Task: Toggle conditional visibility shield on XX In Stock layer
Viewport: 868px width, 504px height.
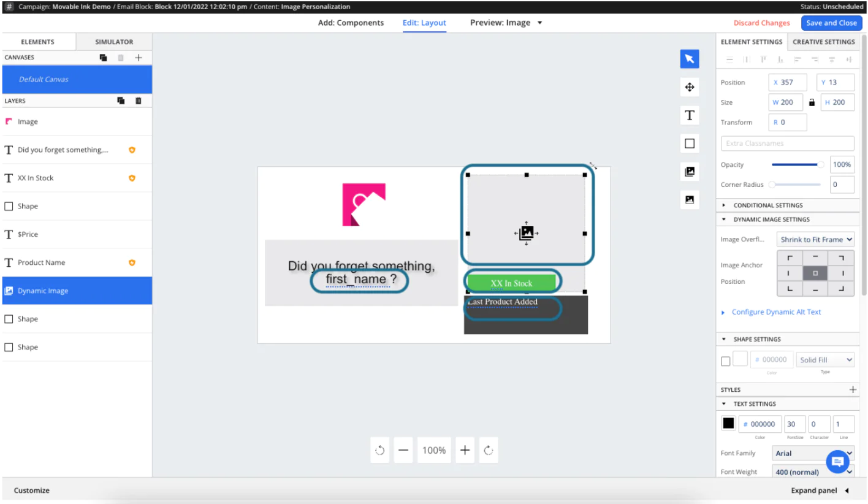Action: pos(132,178)
